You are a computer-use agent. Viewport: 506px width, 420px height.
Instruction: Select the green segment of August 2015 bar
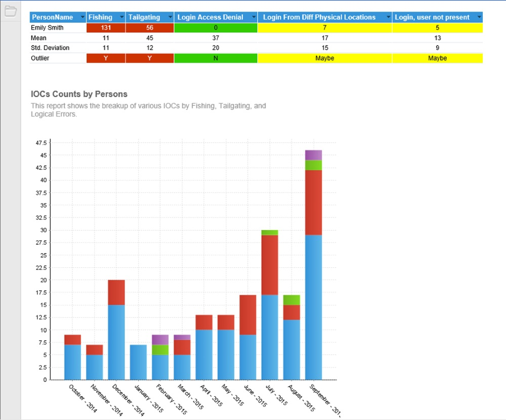pos(291,300)
